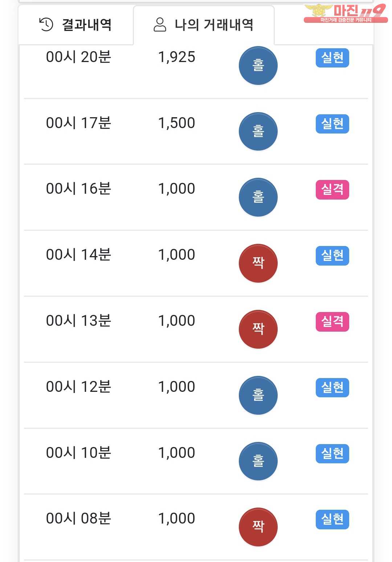
Task: Click the blue 홀 circle for 00시 17분
Action: 258,131
